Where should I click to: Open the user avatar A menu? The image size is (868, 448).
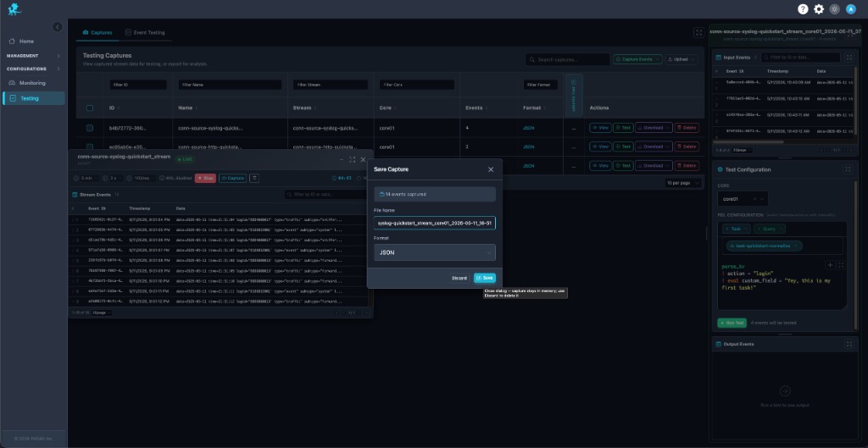pyautogui.click(x=851, y=9)
